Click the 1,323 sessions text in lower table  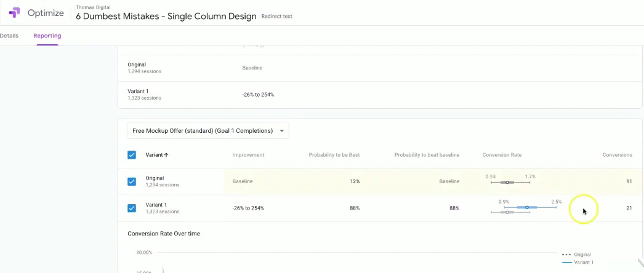click(x=163, y=212)
